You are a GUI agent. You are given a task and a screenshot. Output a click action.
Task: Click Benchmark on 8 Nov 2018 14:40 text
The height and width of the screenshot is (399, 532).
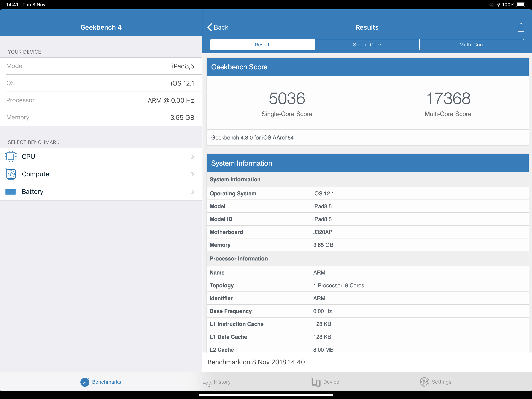point(256,362)
